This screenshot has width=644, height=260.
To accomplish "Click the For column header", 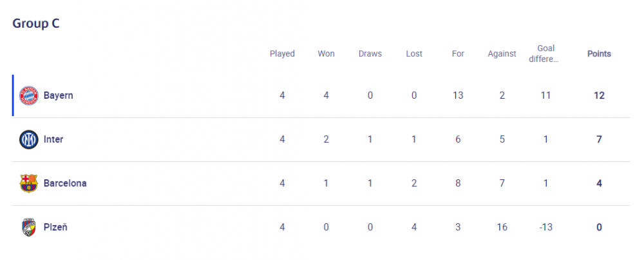I will click(x=458, y=54).
